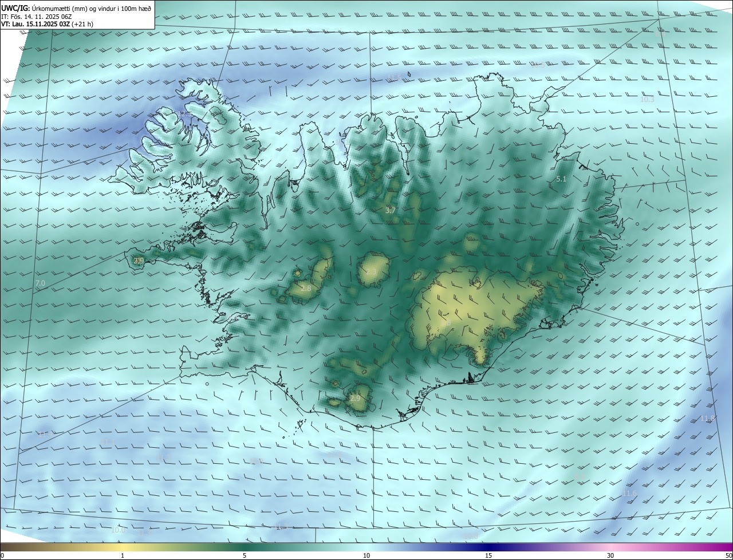Click the 11.6 value label in the southeast
733x560 pixels.
point(629,493)
